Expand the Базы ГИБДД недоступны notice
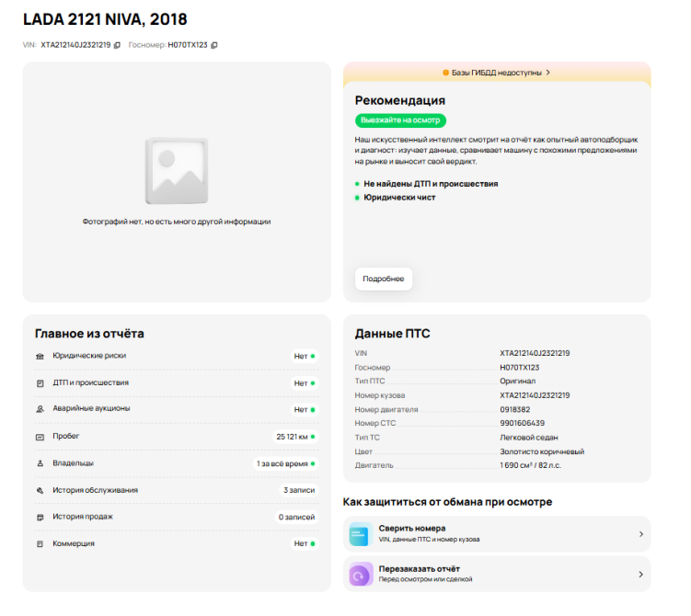The height and width of the screenshot is (616, 691). (497, 73)
